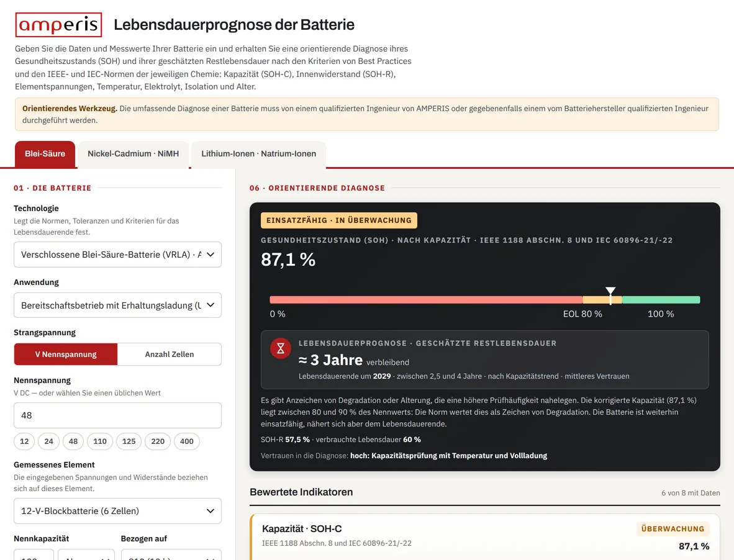Click the 'Nennkapazität' label
Screen dimensions: 734x560
(41, 538)
